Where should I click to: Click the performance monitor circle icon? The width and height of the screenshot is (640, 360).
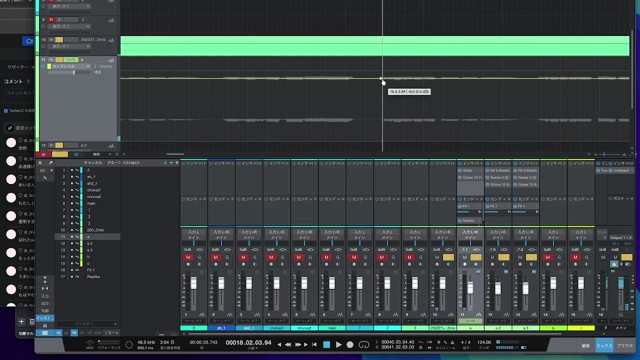click(129, 345)
